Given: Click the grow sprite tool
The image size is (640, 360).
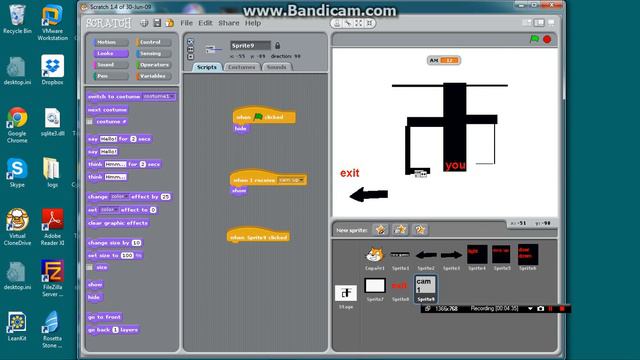Looking at the screenshot, I should [358, 23].
